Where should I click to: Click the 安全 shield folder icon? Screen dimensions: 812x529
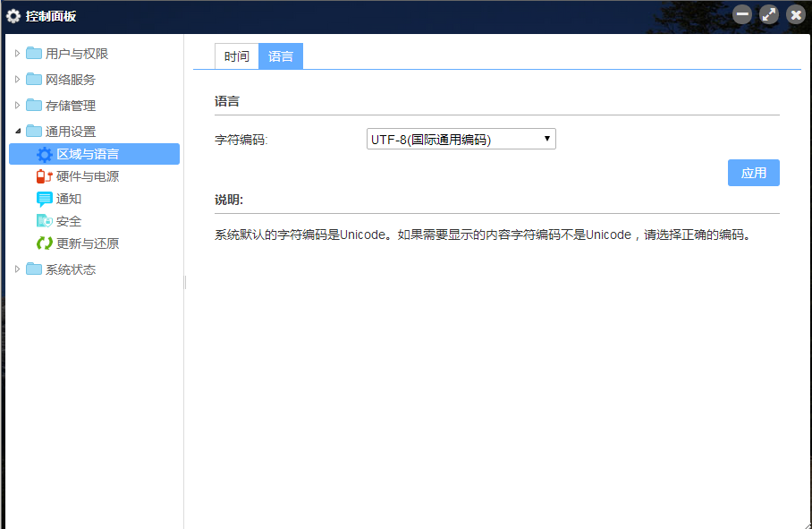coord(45,221)
